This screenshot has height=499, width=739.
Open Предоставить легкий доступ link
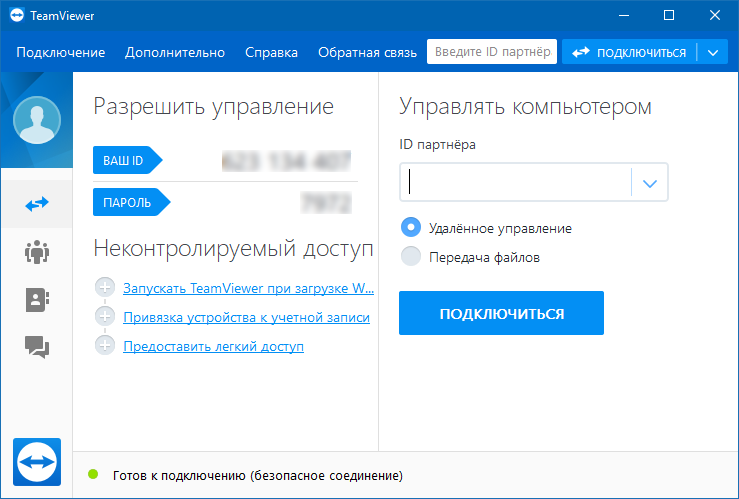(x=213, y=346)
